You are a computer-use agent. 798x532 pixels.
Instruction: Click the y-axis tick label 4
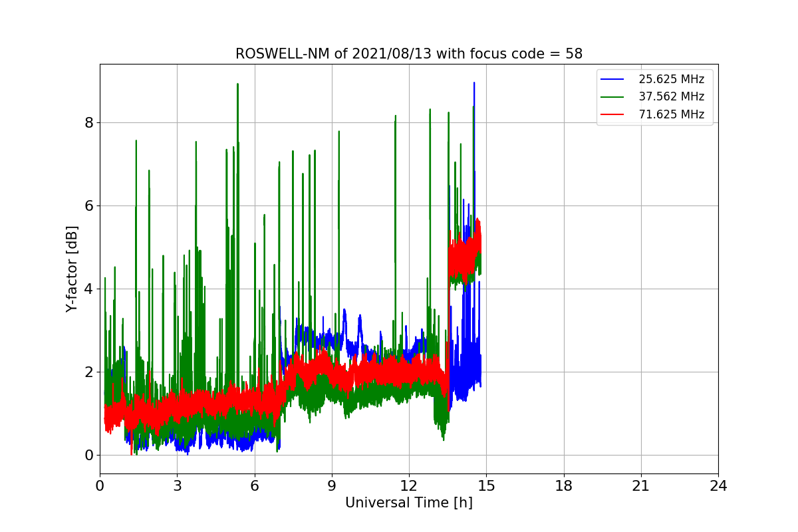click(88, 289)
